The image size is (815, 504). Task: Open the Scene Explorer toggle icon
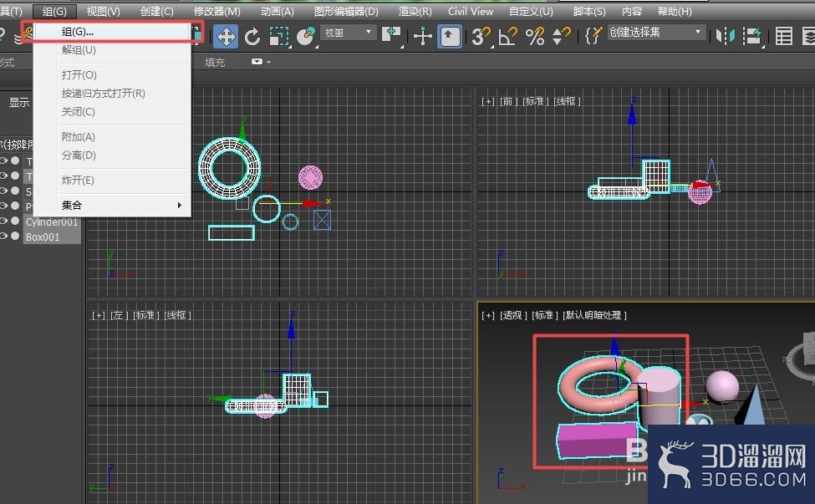click(x=783, y=36)
